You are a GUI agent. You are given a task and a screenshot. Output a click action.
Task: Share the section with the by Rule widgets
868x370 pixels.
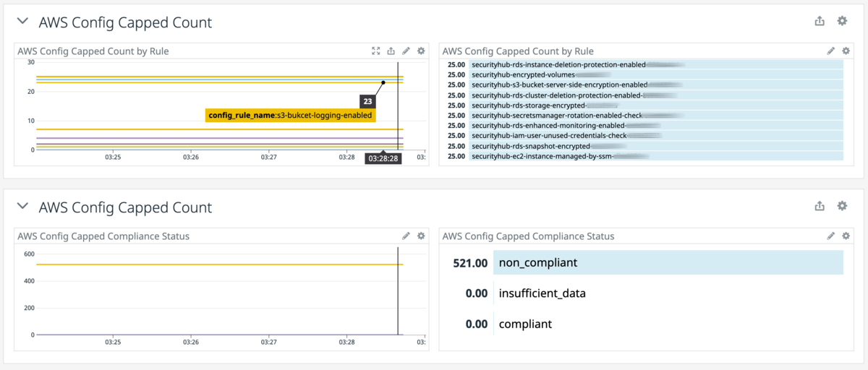coord(820,21)
